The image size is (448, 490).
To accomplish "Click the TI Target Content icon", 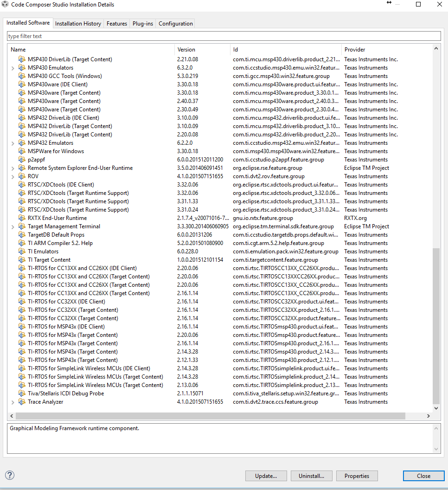I will (x=22, y=260).
